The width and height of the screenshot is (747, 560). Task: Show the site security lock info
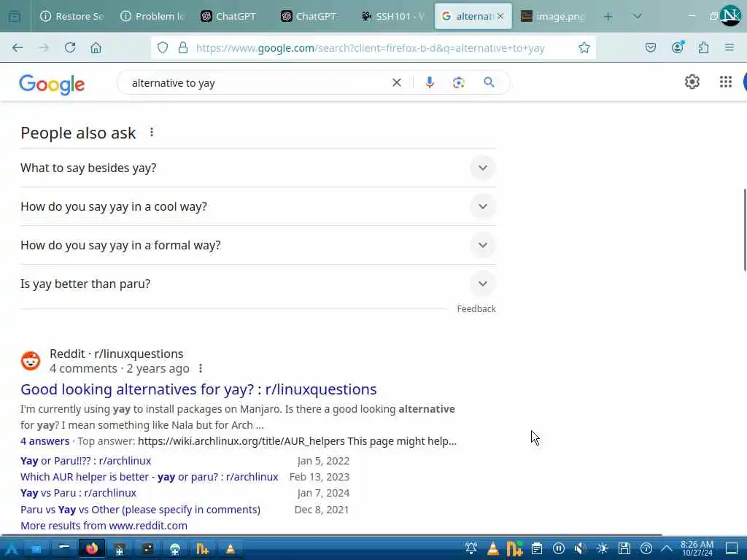click(183, 47)
